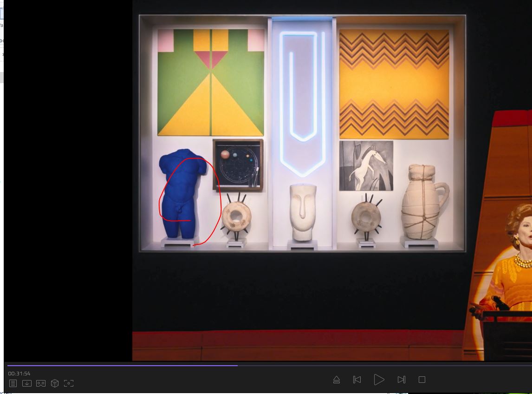Toggle the 3D cube mode icon
The width and height of the screenshot is (532, 394).
point(55,383)
